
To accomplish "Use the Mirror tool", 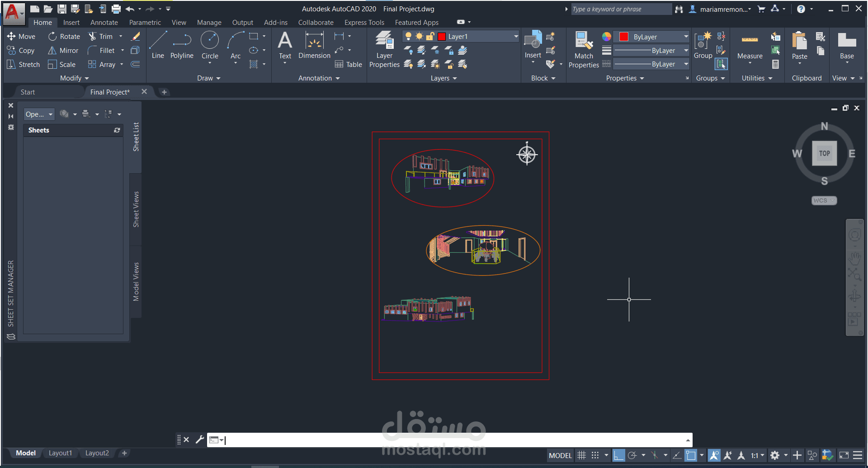I will coord(63,51).
